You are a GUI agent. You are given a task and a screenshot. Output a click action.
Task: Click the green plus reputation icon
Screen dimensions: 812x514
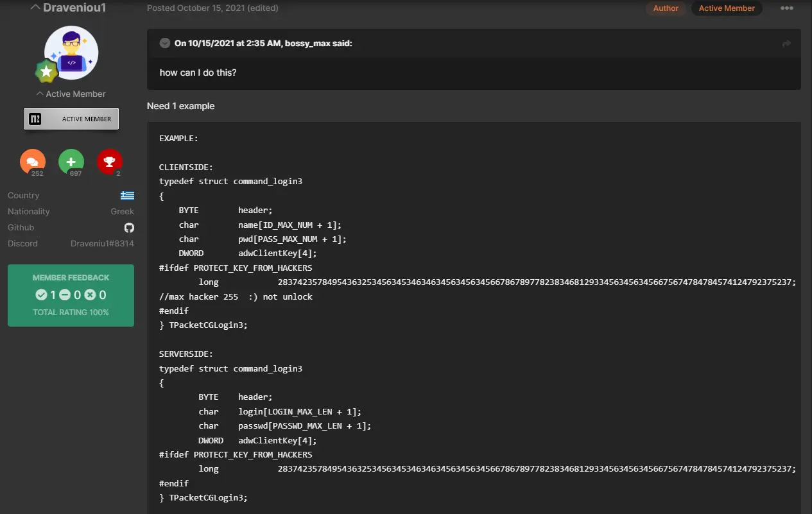pos(71,162)
